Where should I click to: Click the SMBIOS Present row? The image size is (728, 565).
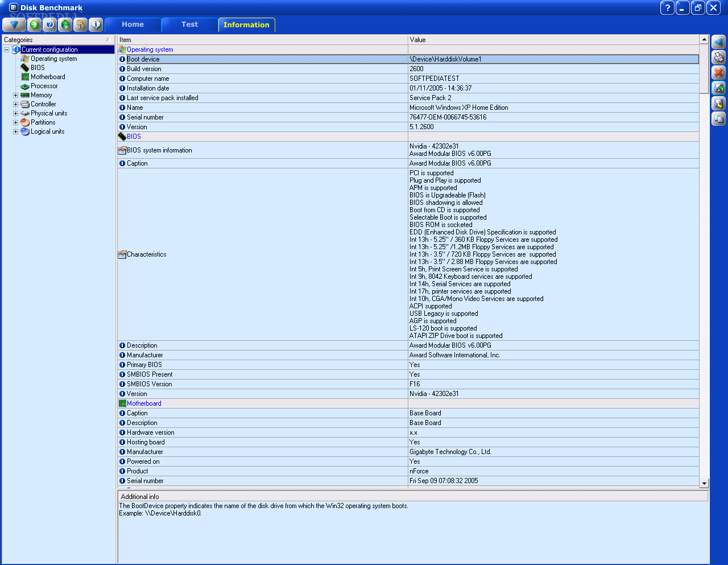(408, 374)
